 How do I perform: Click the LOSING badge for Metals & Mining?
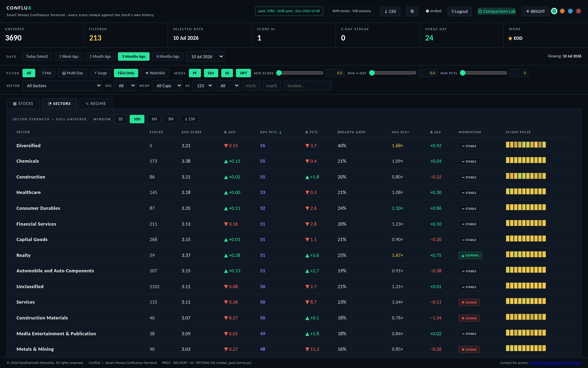469,349
